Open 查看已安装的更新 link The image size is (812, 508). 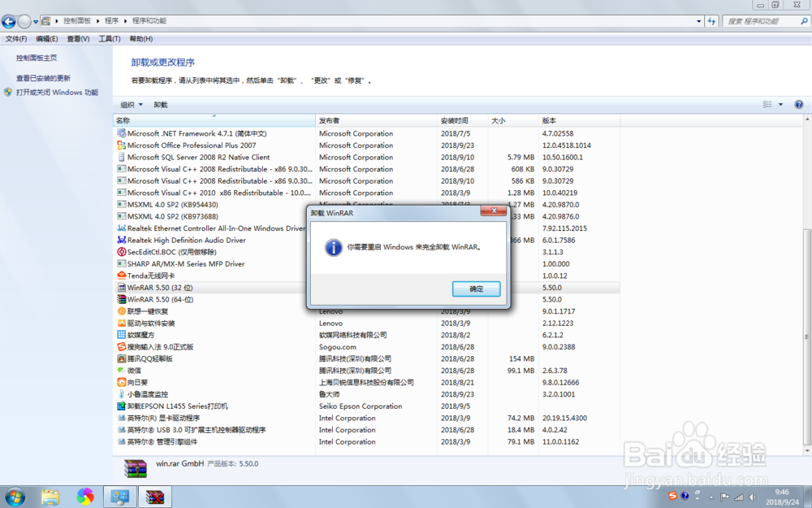(43, 78)
